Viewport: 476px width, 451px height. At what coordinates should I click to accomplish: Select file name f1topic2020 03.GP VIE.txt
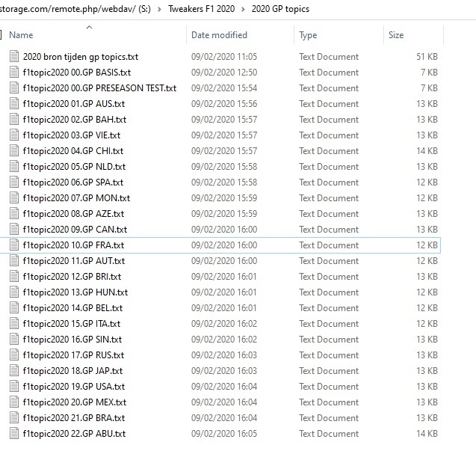(x=72, y=135)
